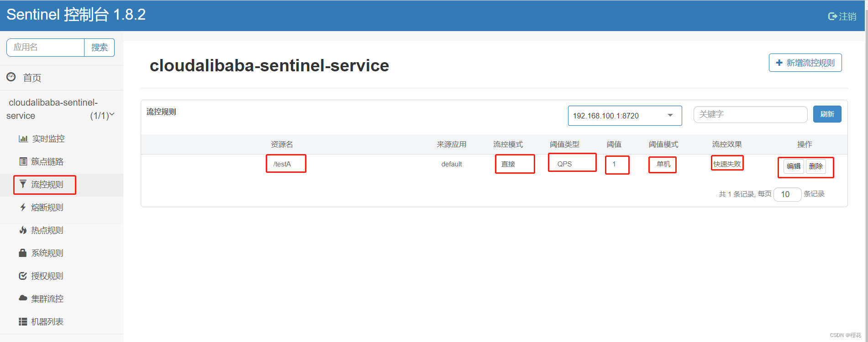Image resolution: width=868 pixels, height=342 pixels.
Task: Click the 流控效果 column header
Action: (727, 144)
